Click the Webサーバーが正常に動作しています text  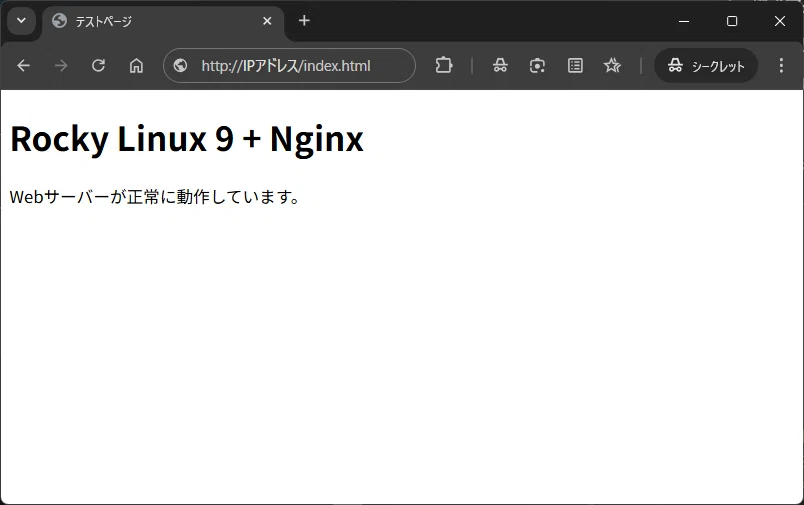155,197
